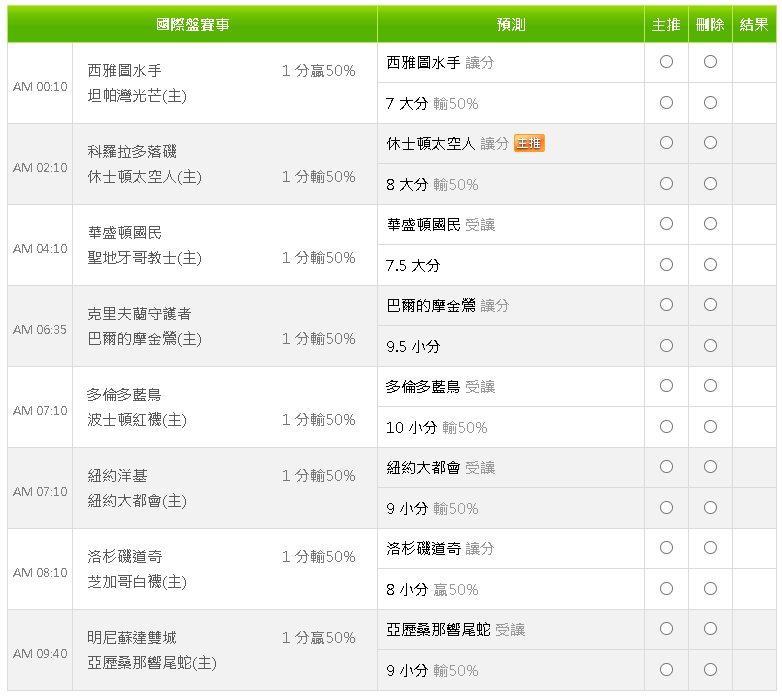Screen dimensions: 782x696
Task: Click the AM 09:40 game time
Action: click(40, 654)
